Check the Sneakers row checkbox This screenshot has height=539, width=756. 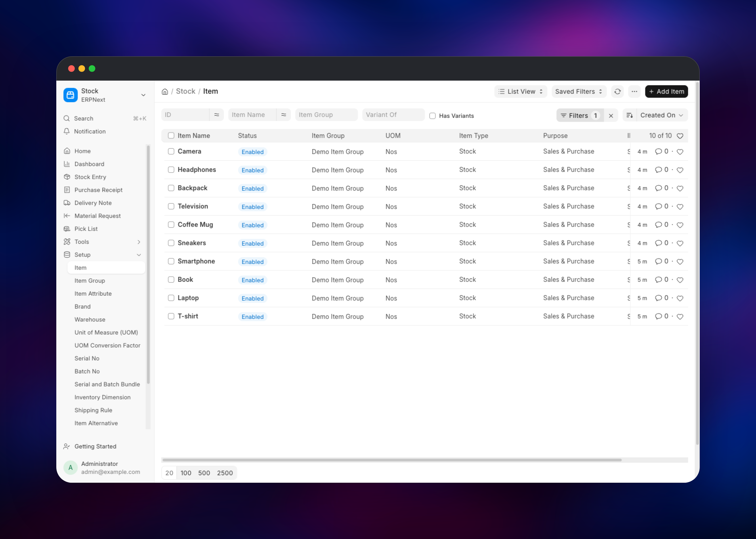pos(171,243)
